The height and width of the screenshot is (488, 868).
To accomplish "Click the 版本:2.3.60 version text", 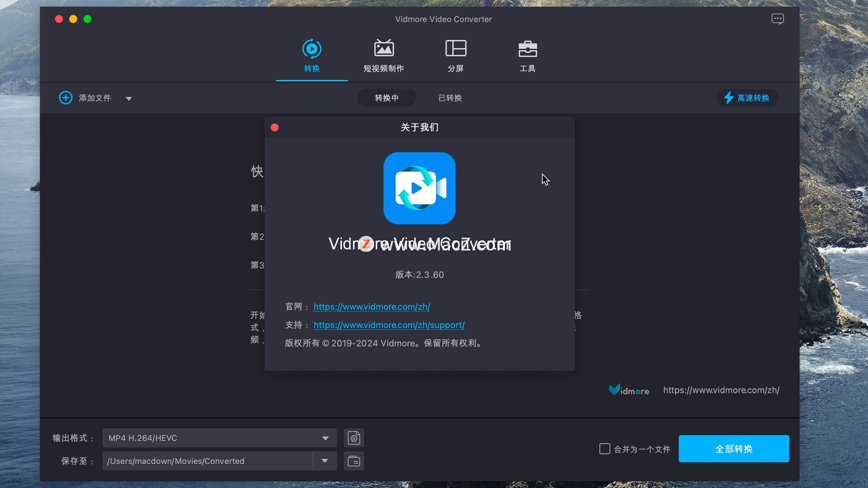I will click(x=420, y=275).
